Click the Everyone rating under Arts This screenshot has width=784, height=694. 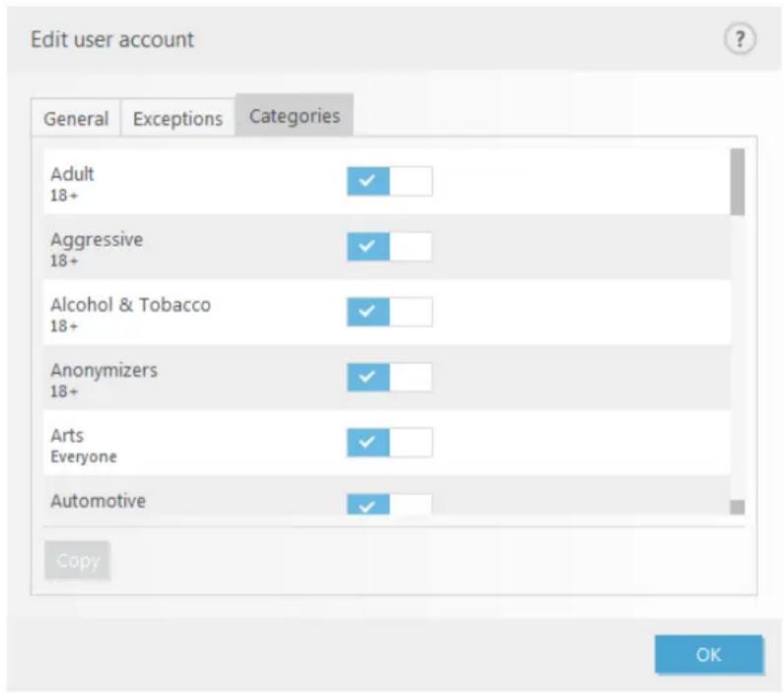[84, 456]
